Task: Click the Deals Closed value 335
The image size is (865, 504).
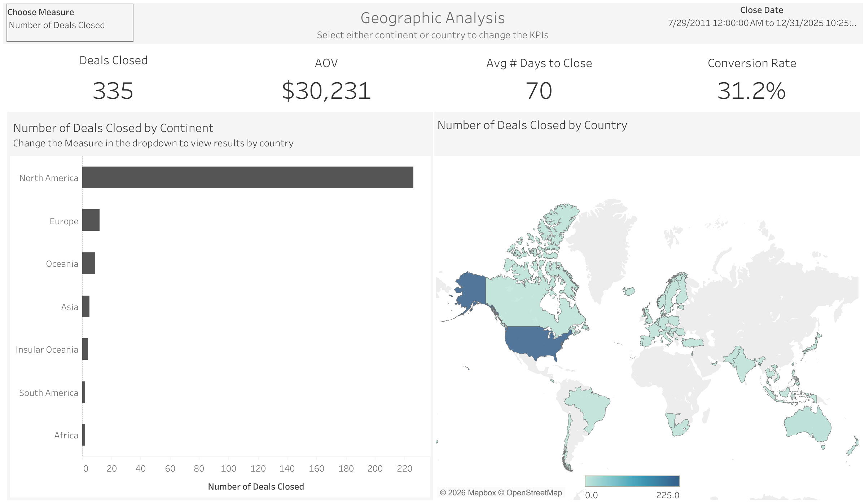Action: coord(113,91)
